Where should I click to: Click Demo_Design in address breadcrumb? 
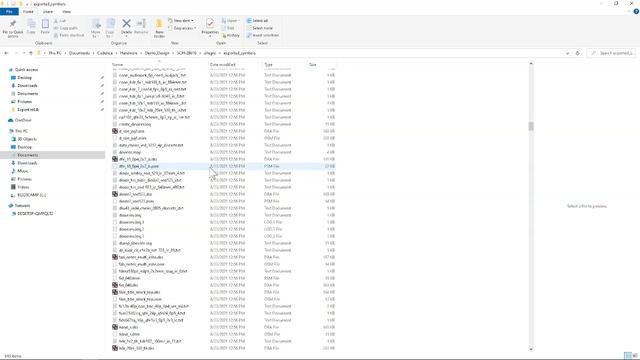tap(157, 53)
